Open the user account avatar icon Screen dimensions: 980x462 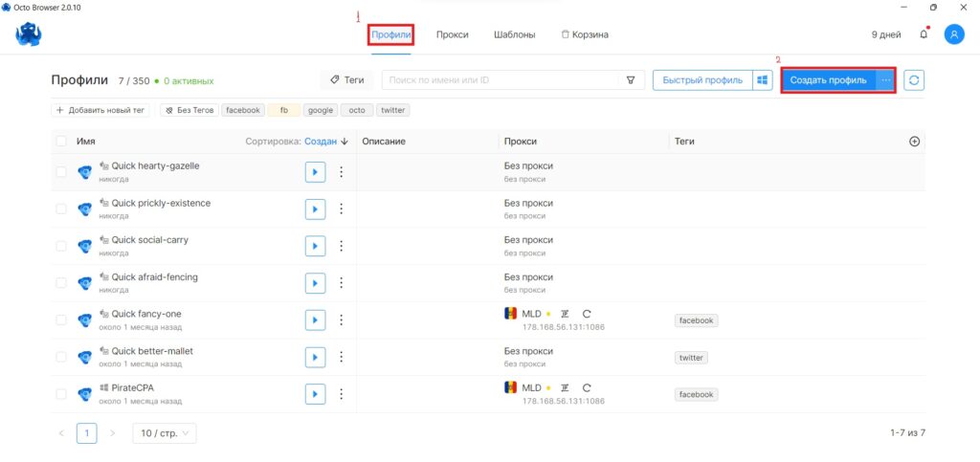tap(954, 35)
